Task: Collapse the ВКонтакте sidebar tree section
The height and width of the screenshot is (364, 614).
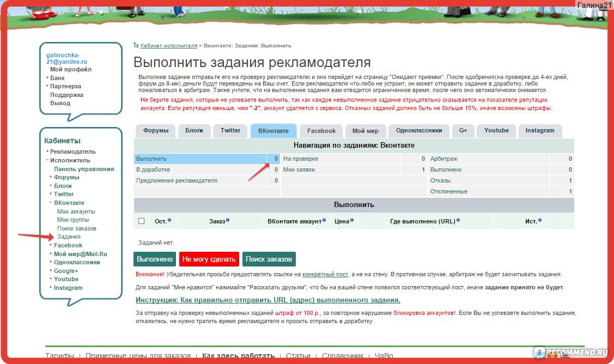Action: (x=51, y=203)
